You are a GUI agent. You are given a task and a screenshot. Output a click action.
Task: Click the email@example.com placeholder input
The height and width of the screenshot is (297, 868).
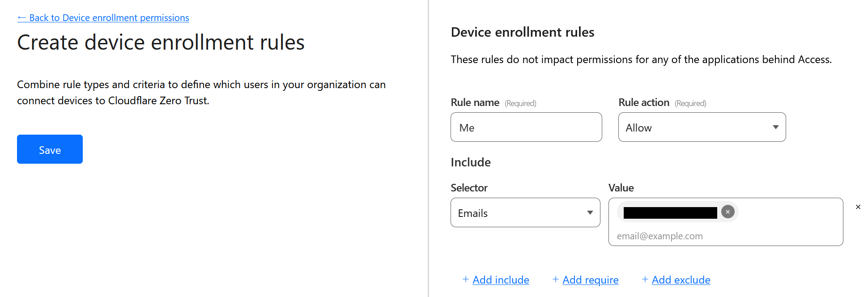click(725, 236)
